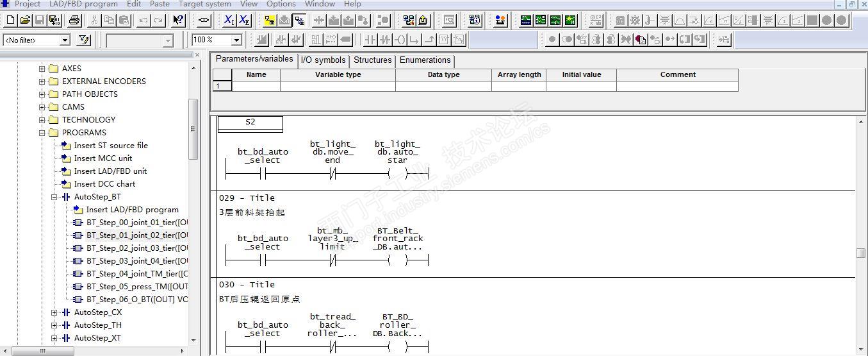The width and height of the screenshot is (868, 356).
Task: Select BT_Step_06_O_BT program
Action: pos(137,300)
